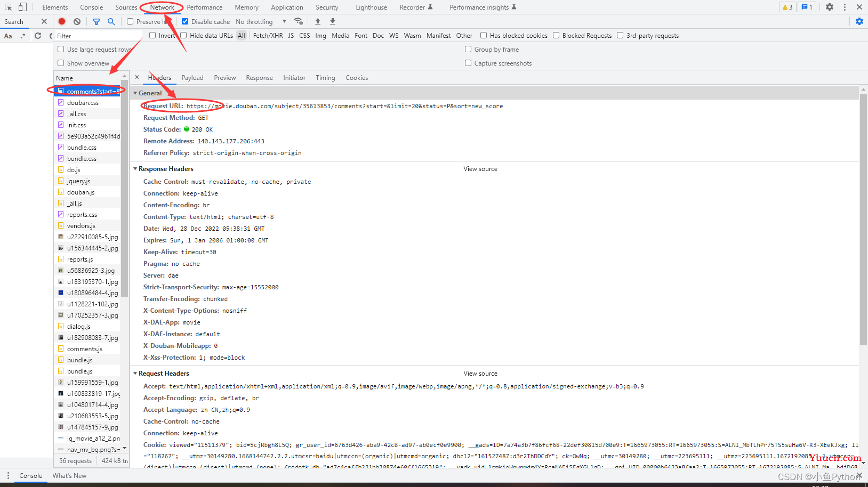Image resolution: width=868 pixels, height=487 pixels.
Task: Enable Preserve log checkbox
Action: click(x=130, y=21)
